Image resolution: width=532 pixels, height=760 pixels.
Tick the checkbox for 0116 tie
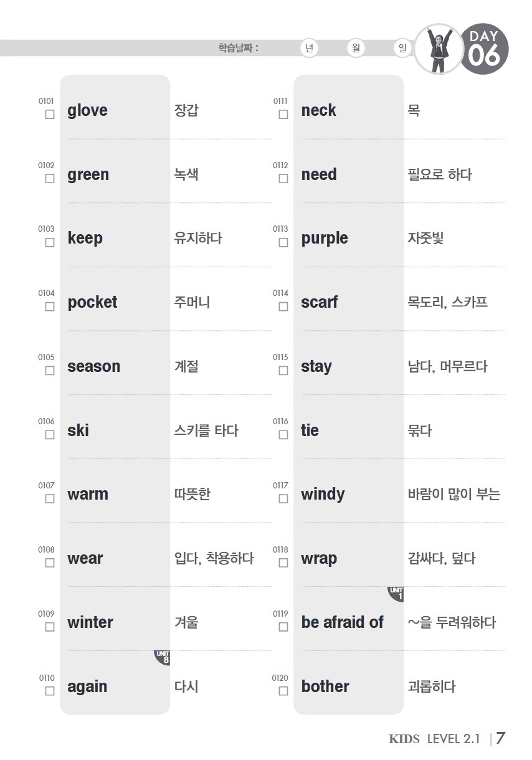point(283,435)
